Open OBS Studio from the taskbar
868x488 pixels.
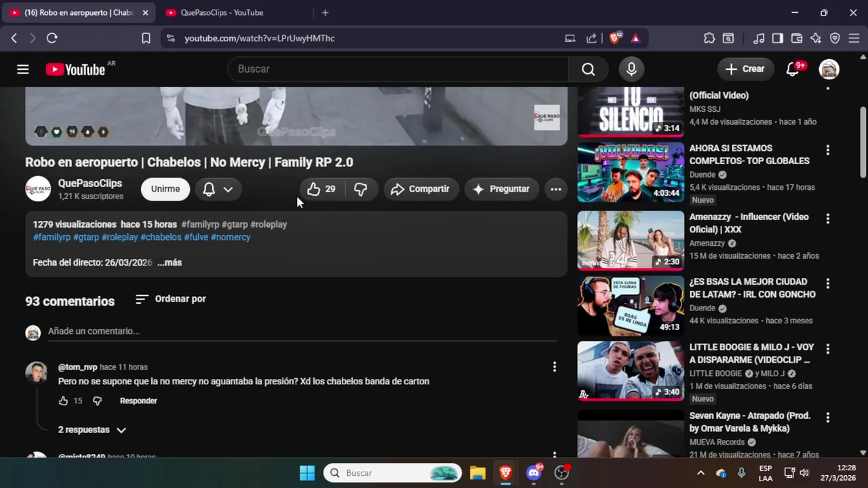[x=561, y=473]
